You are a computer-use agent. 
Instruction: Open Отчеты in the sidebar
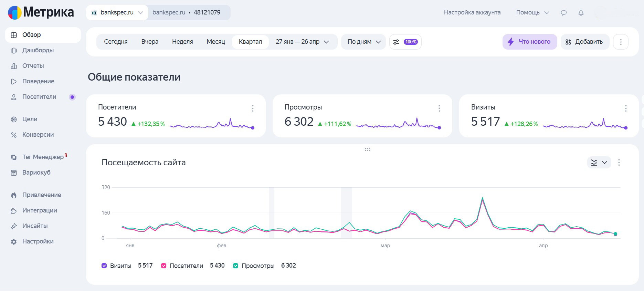33,66
